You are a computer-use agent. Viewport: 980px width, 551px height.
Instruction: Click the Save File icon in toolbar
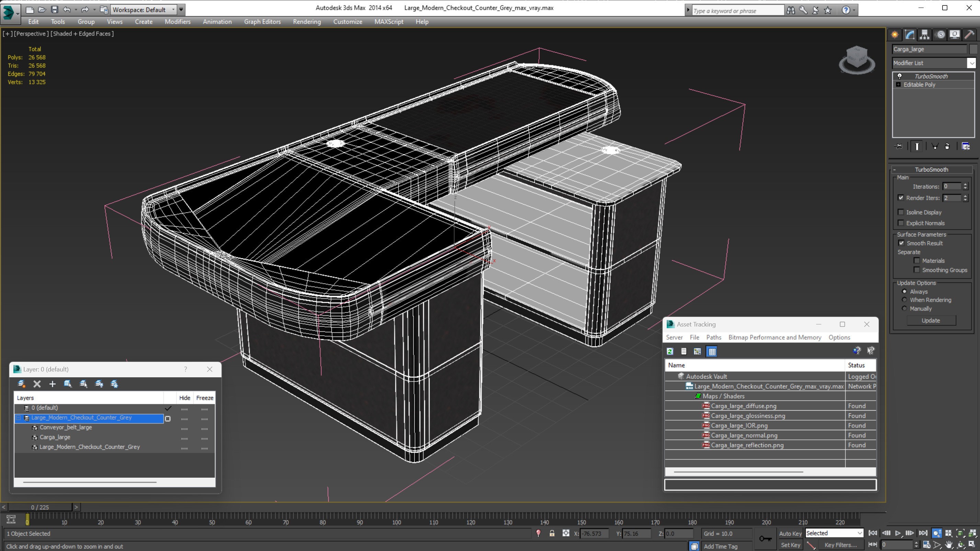[54, 10]
